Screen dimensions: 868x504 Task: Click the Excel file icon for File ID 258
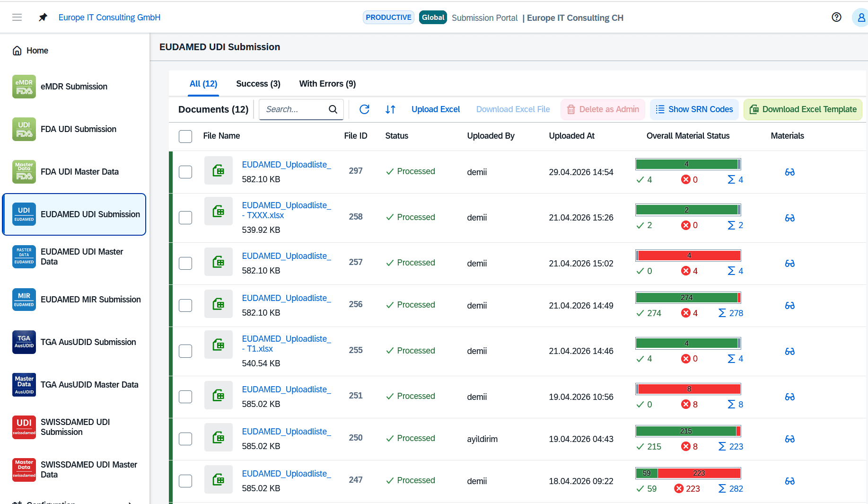point(219,211)
